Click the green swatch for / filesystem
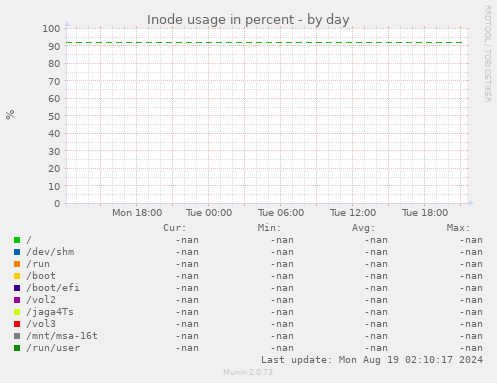This screenshot has width=497, height=383. 17,240
